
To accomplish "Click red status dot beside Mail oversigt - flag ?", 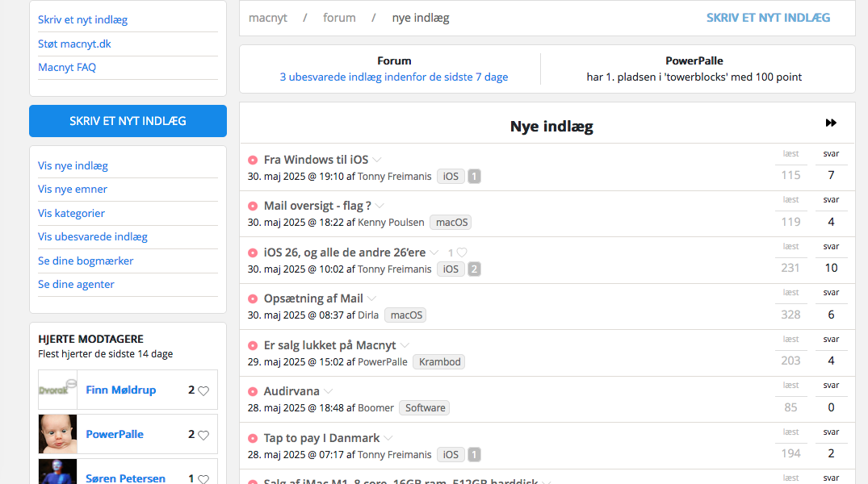I will point(253,207).
